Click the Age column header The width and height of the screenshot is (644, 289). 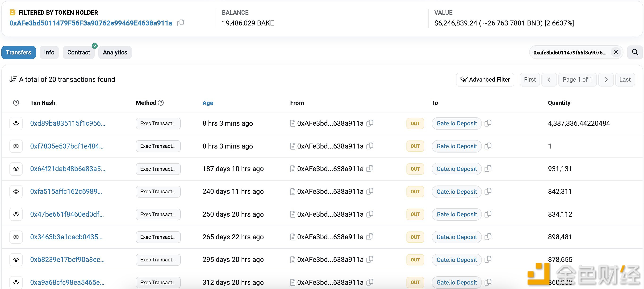click(208, 103)
